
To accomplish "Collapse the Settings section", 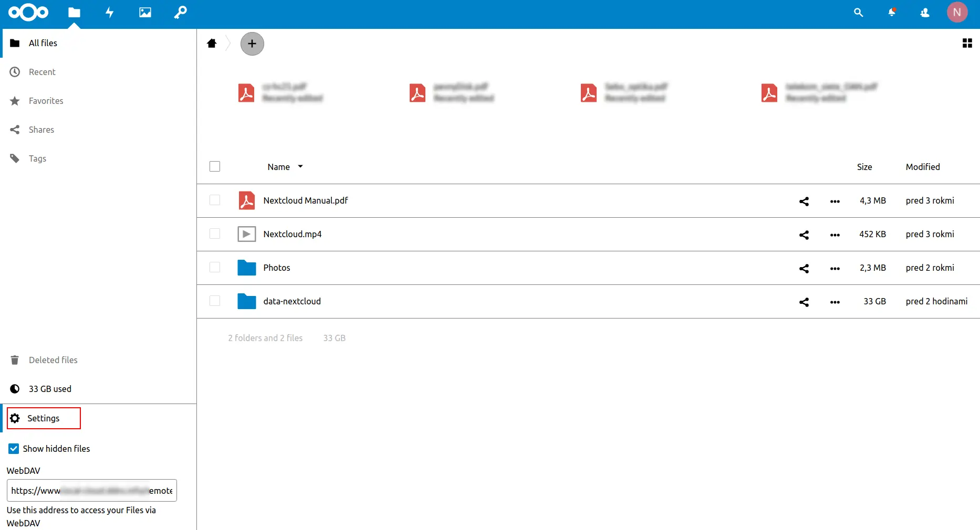I will [44, 418].
